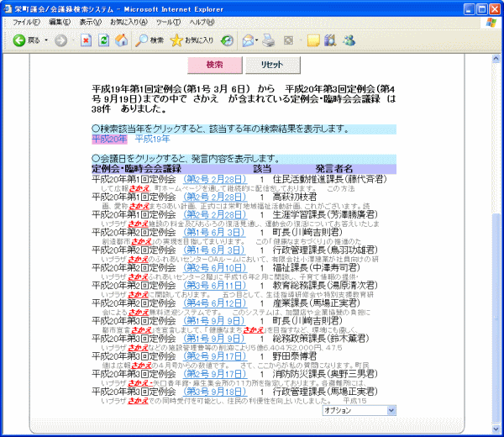Screen dimensions: 504x437
Task: Click the pink 検索 button
Action: [215, 65]
